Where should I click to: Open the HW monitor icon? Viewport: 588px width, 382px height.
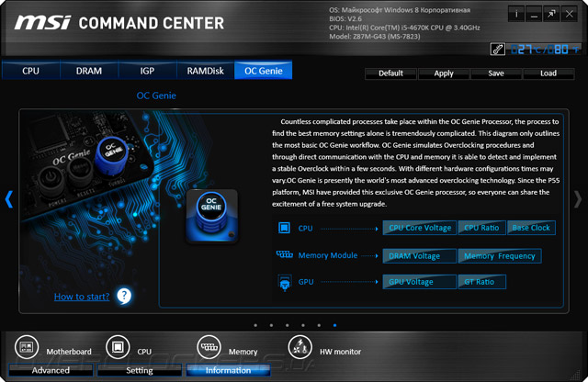[x=300, y=347]
